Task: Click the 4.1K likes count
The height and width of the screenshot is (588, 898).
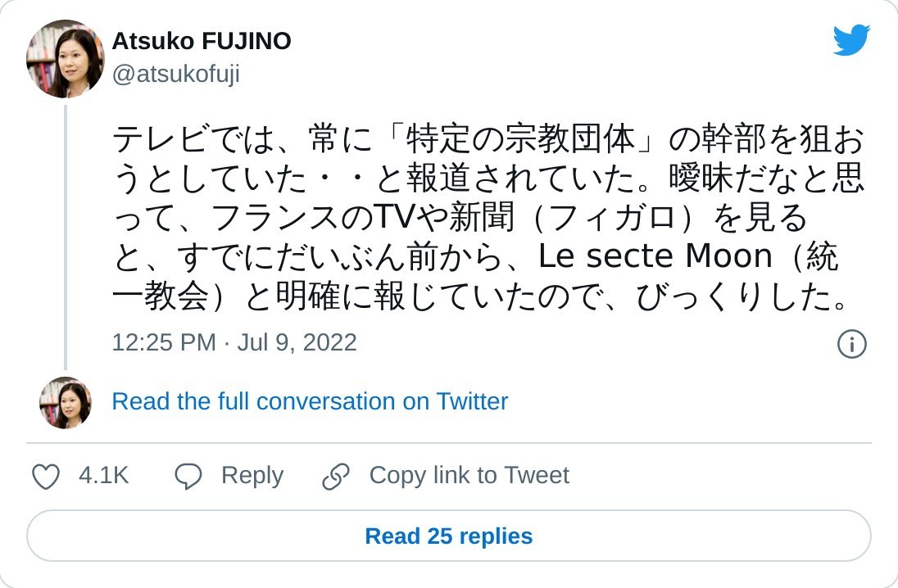Action: click(x=104, y=476)
